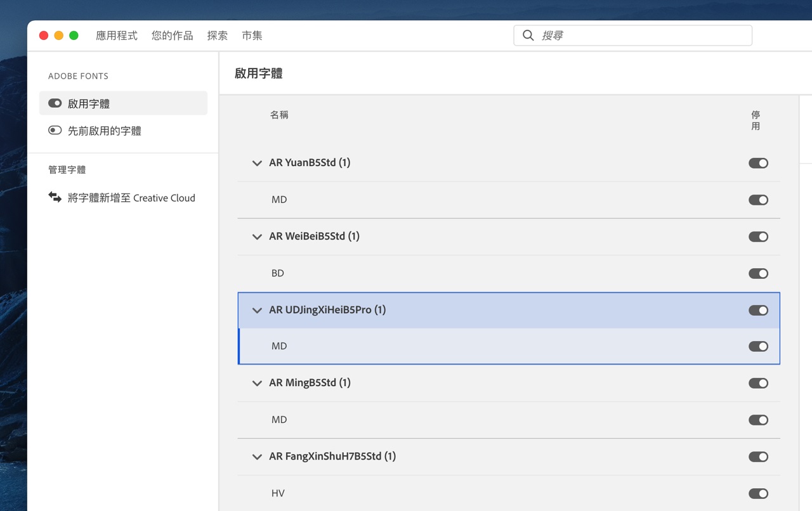Click the BD style label under AR WeiBeiB5Std

(277, 273)
